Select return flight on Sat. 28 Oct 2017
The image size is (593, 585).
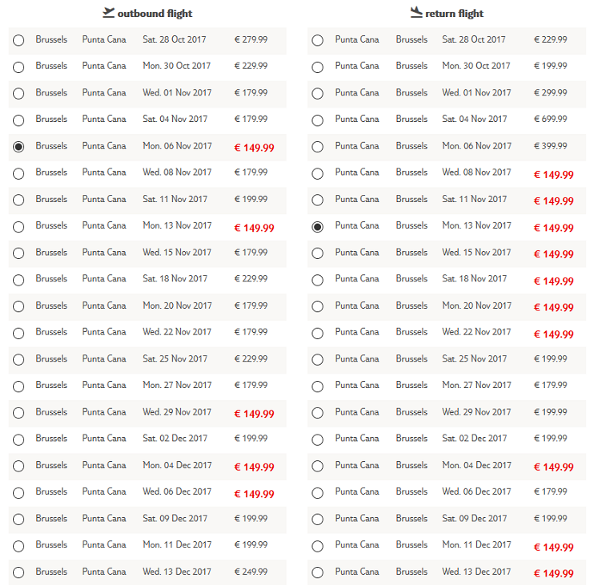pyautogui.click(x=318, y=40)
